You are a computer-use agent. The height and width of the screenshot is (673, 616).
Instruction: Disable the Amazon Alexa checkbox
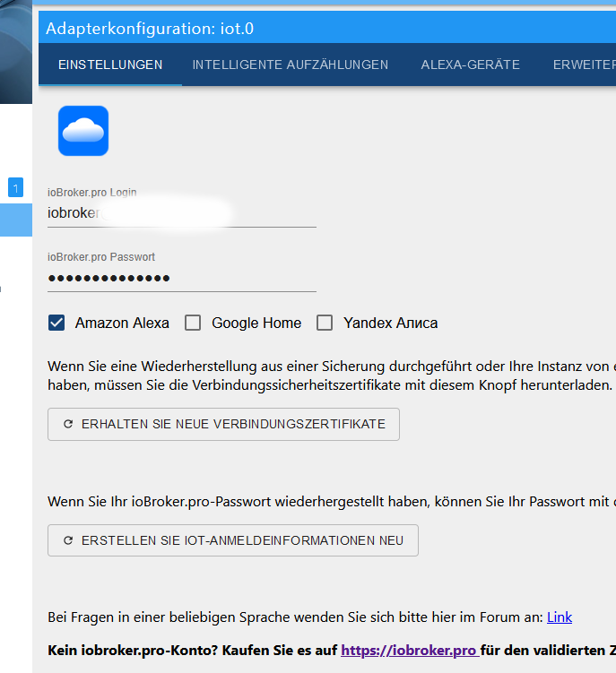(56, 323)
